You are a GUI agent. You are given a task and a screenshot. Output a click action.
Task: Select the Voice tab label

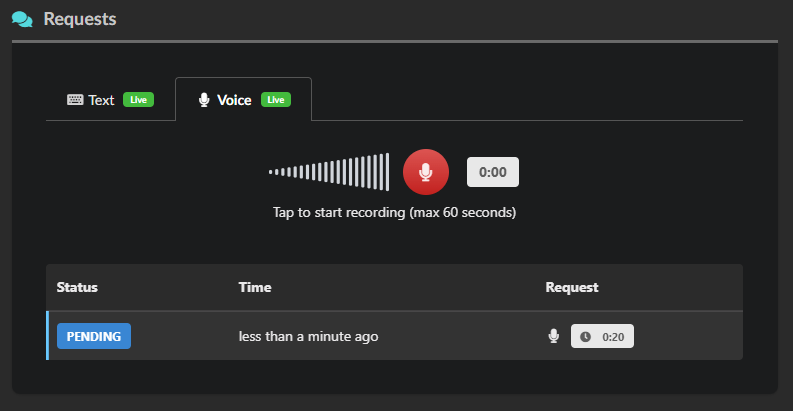(x=234, y=100)
